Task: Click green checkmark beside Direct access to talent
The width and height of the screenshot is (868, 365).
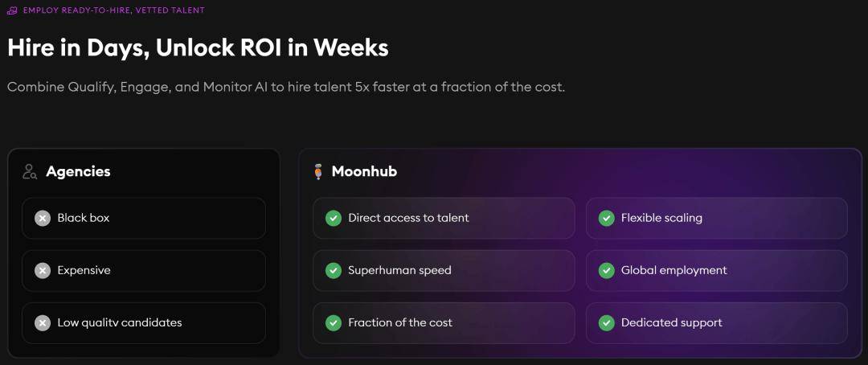Action: coord(334,218)
